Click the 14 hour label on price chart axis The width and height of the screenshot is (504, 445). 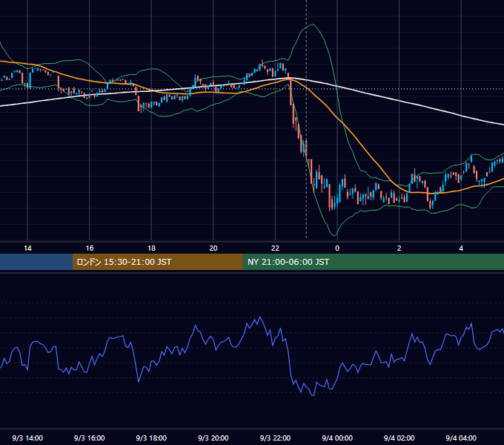[27, 248]
